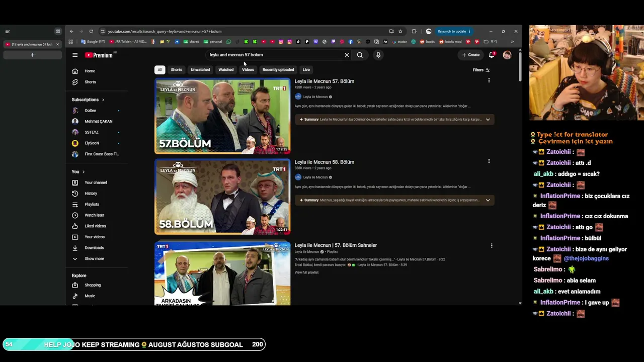
Task: Open the Leyla ile Mecnun 57. Bölüm title
Action: point(325,81)
